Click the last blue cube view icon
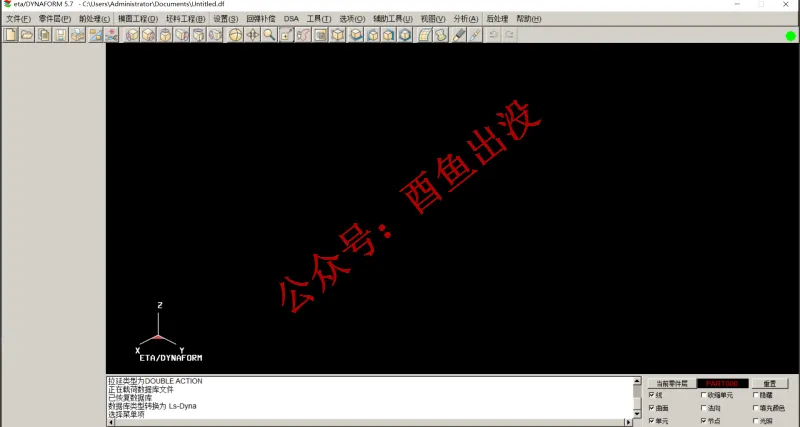This screenshot has height=427, width=800. coord(405,35)
